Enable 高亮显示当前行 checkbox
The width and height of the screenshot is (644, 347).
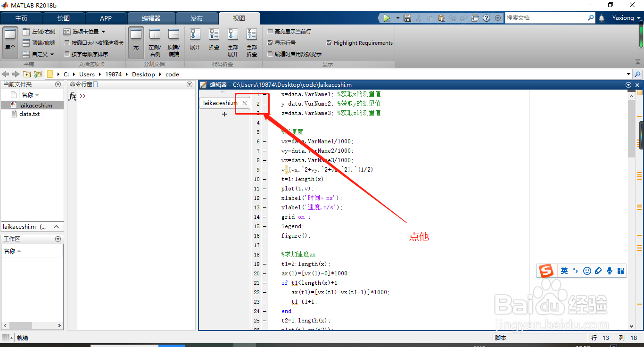[270, 31]
